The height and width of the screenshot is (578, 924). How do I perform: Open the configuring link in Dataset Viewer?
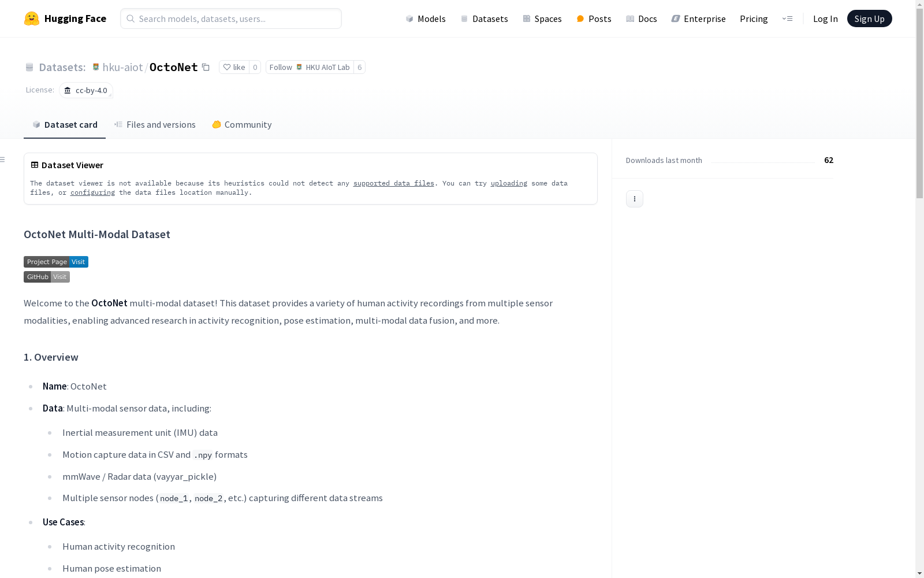pos(92,192)
